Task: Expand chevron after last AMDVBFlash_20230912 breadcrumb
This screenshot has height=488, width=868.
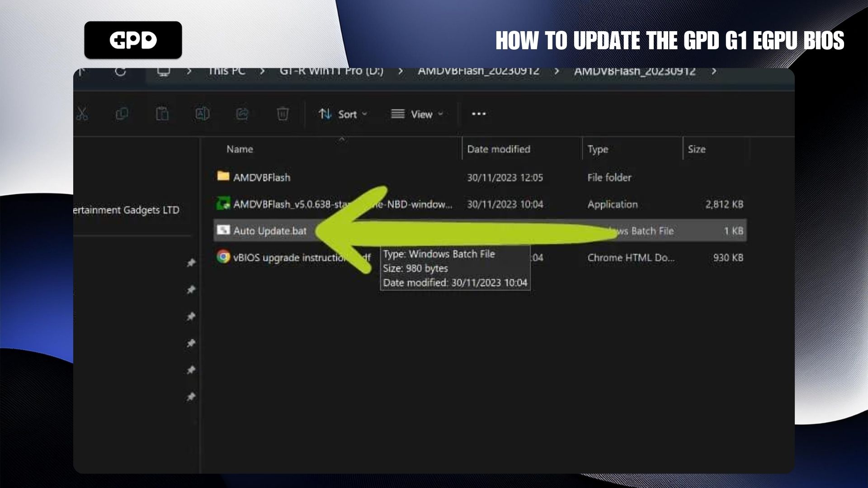Action: (714, 72)
